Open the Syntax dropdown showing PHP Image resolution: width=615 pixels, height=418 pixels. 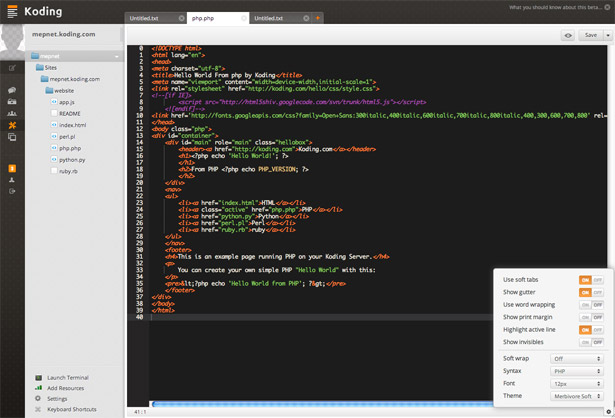click(577, 371)
